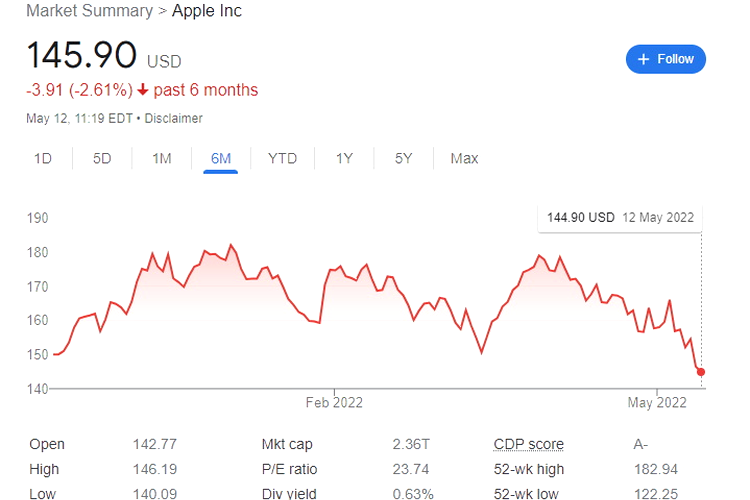Viewport: 750px width, 500px height.
Task: Click the 145.90 stock price
Action: pyautogui.click(x=82, y=54)
